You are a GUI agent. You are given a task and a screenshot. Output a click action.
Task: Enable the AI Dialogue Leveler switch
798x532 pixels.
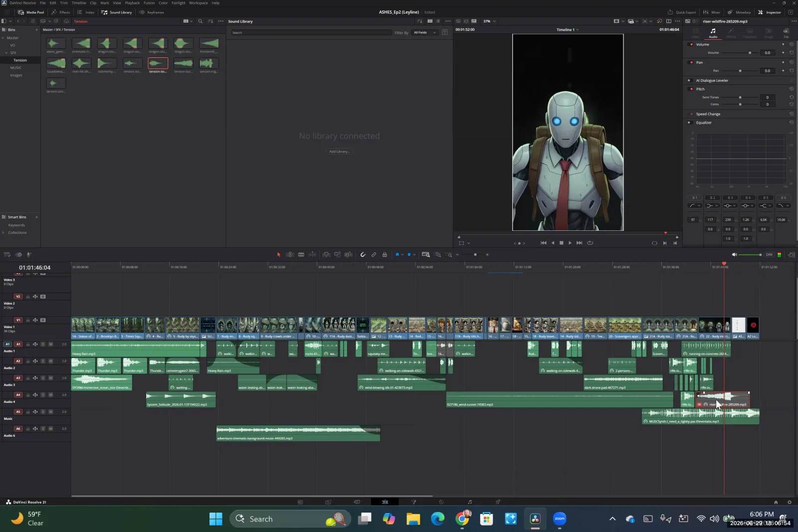pyautogui.click(x=689, y=80)
